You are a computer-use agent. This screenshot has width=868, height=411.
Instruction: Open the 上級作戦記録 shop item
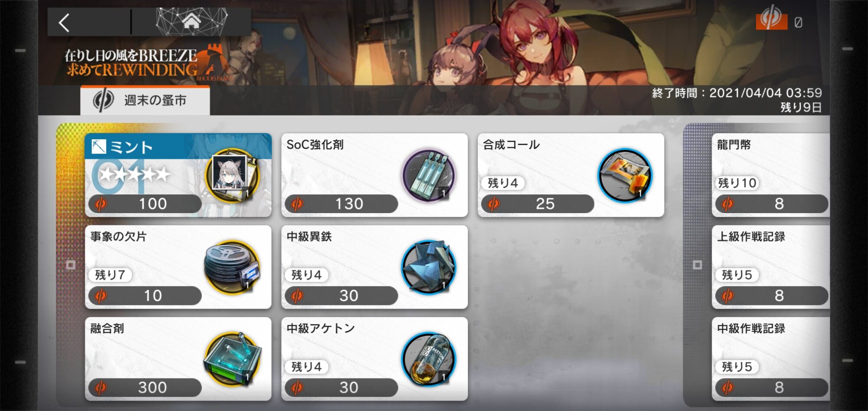[x=771, y=267]
